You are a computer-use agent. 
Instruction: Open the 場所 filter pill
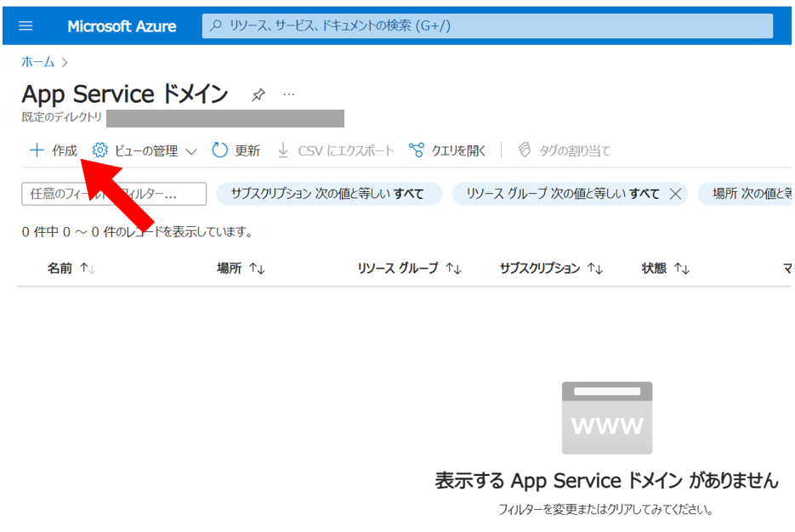coord(746,194)
